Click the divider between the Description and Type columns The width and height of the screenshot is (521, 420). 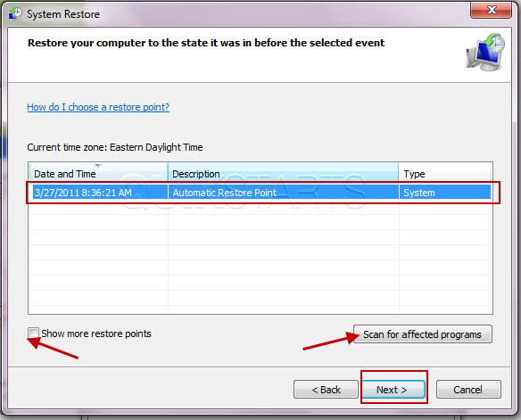point(399,173)
